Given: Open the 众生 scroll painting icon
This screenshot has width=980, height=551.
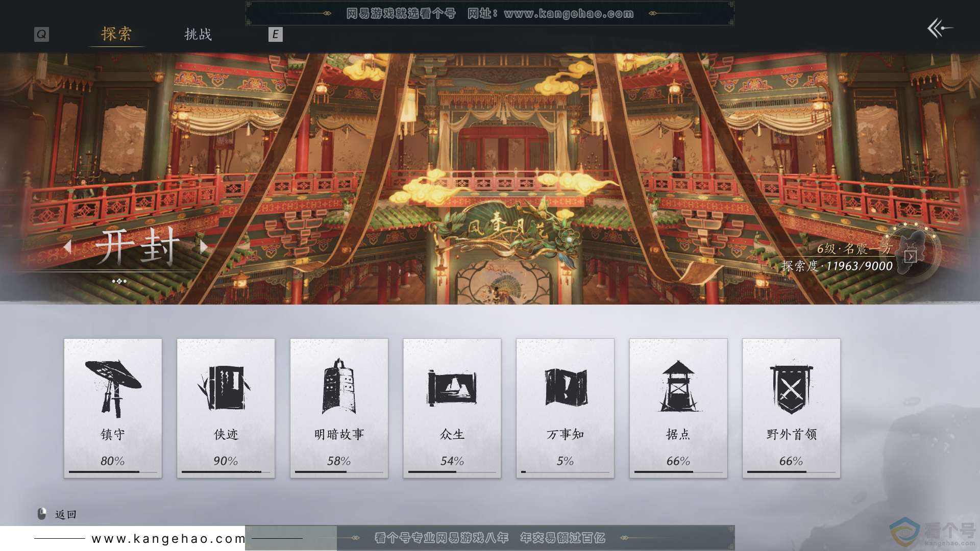Looking at the screenshot, I should (452, 388).
